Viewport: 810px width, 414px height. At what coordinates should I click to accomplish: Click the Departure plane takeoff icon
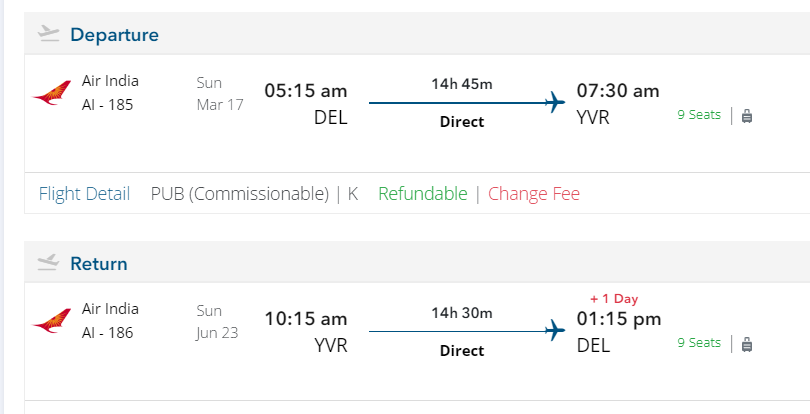coord(48,34)
